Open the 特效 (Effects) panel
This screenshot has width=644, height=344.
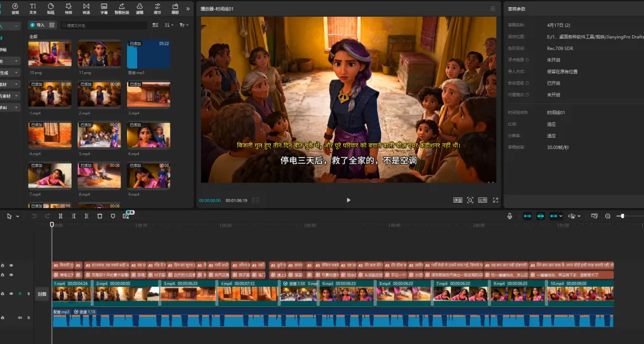[69, 8]
